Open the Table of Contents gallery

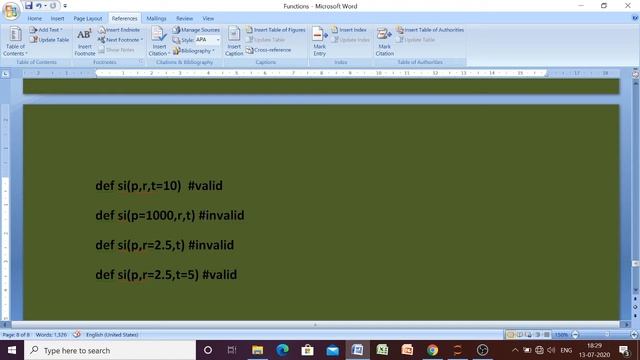15,41
